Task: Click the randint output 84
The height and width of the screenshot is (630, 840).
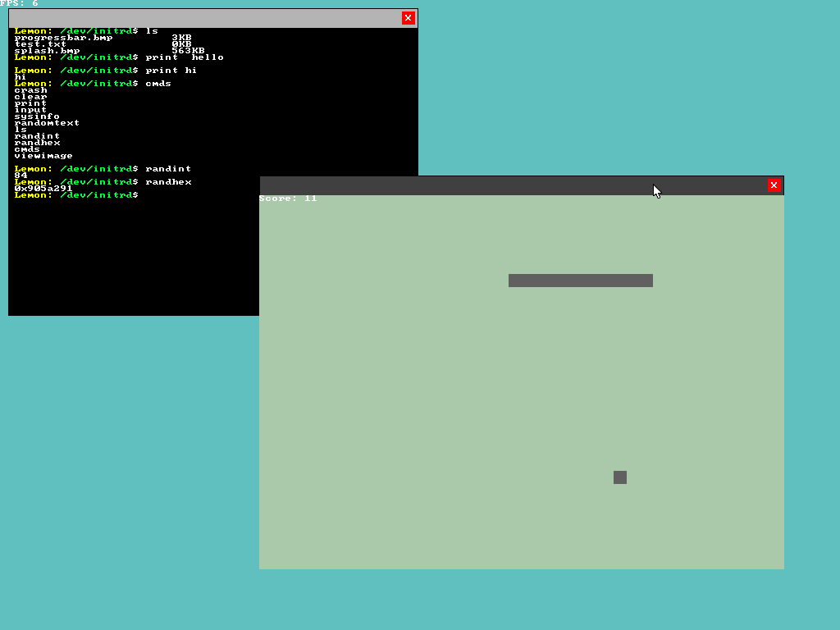Action: pyautogui.click(x=21, y=176)
